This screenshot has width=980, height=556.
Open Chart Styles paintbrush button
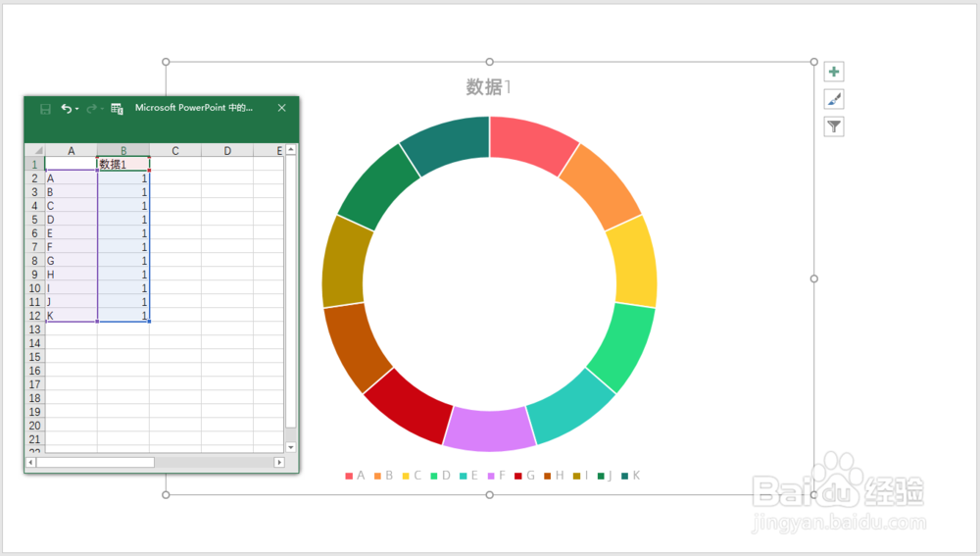834,99
